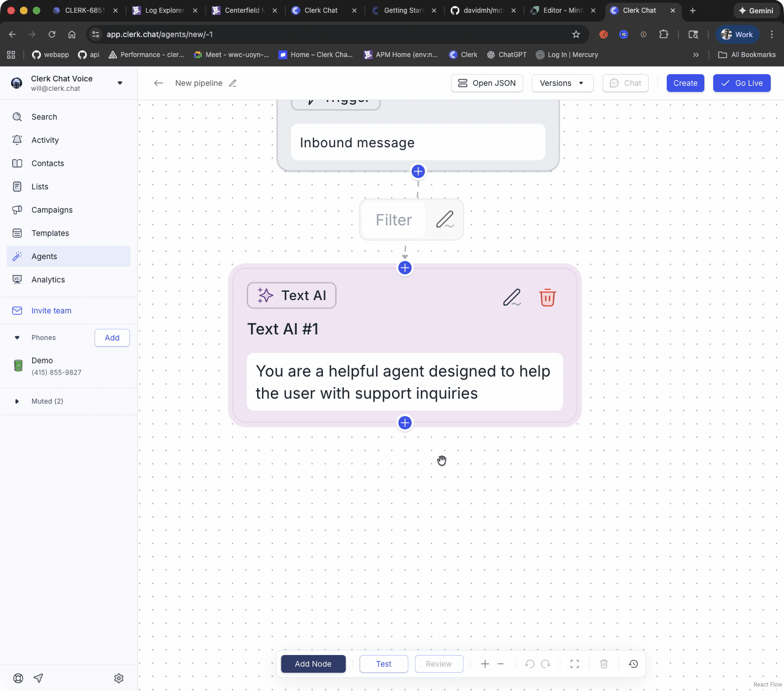Expand the Muted (2) section
The width and height of the screenshot is (784, 691).
17,401
